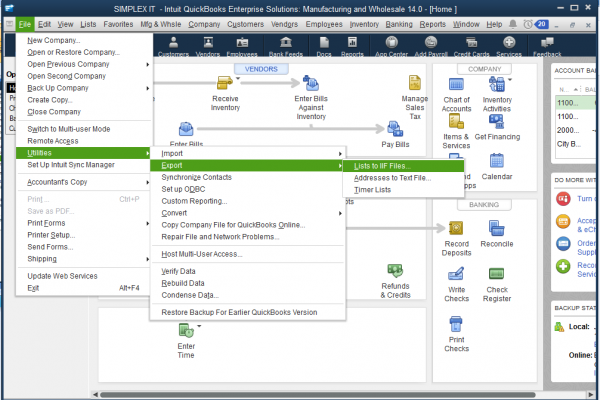600x400 pixels.
Task: Open the Reconcile icon
Action: [497, 228]
